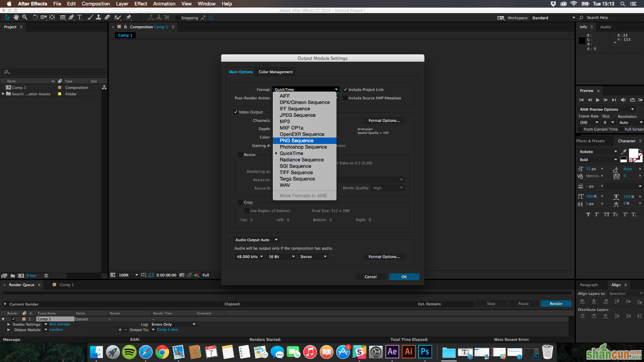Open the Log Errors Only dropdown
The width and height of the screenshot is (644, 362).
[173, 324]
